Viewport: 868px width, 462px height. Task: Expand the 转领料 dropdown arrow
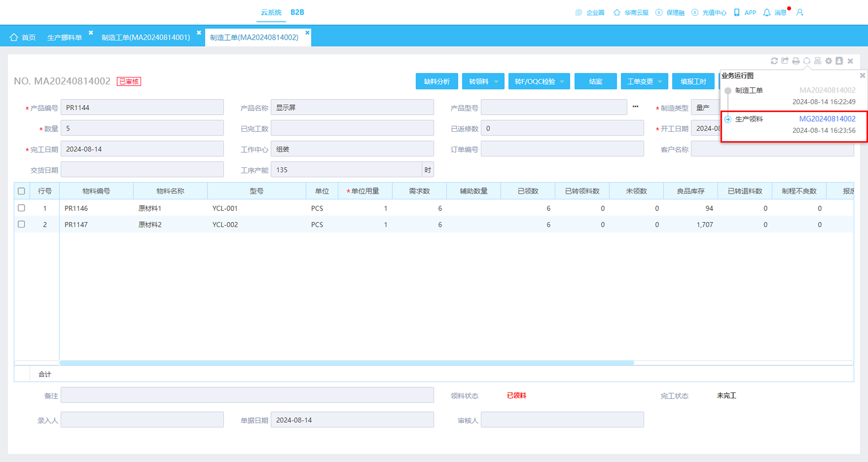tap(496, 81)
